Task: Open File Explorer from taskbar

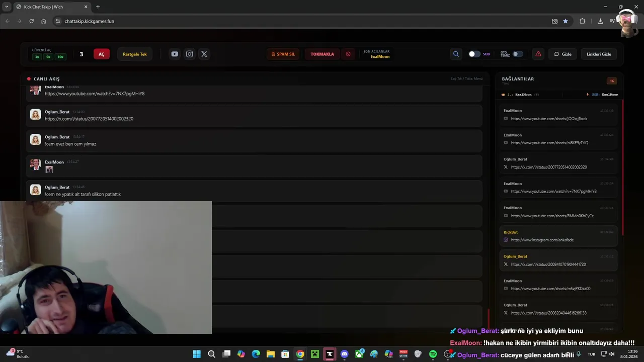Action: point(270,354)
